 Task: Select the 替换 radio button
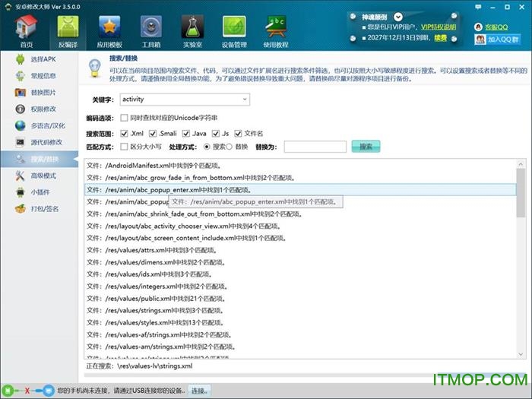click(231, 146)
